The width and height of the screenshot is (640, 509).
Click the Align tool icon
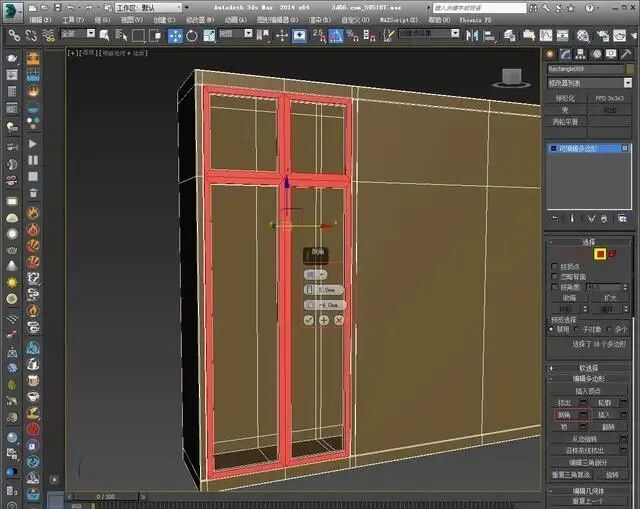[x=489, y=36]
